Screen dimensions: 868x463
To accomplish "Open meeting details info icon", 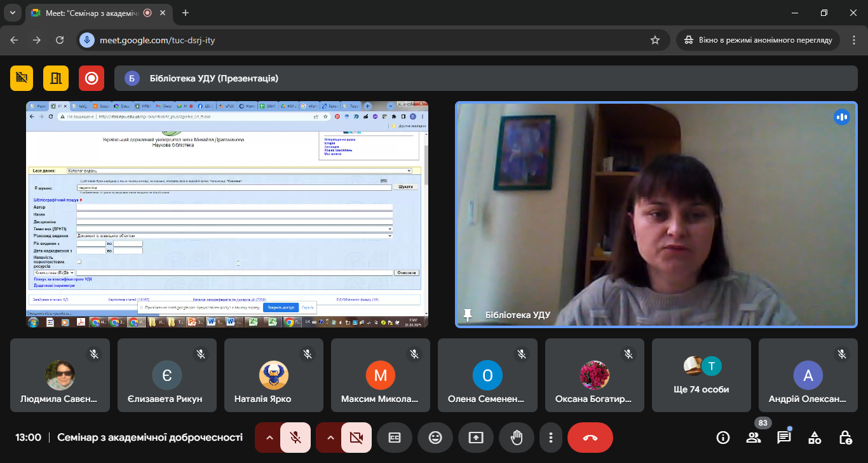I will [x=723, y=438].
